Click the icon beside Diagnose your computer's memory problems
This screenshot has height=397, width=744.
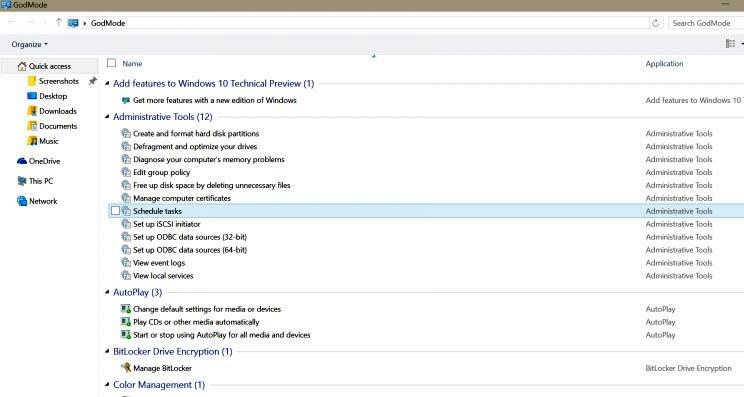coord(126,159)
